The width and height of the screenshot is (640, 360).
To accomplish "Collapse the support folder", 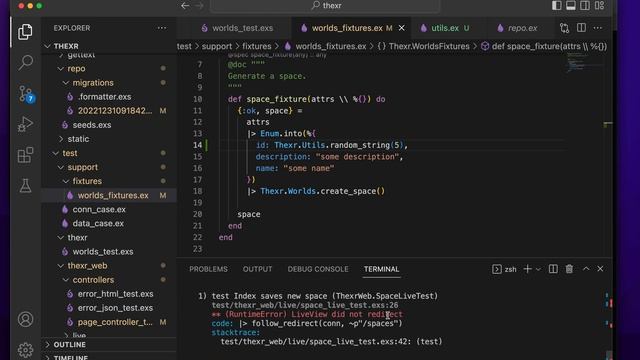I will pyautogui.click(x=82, y=167).
